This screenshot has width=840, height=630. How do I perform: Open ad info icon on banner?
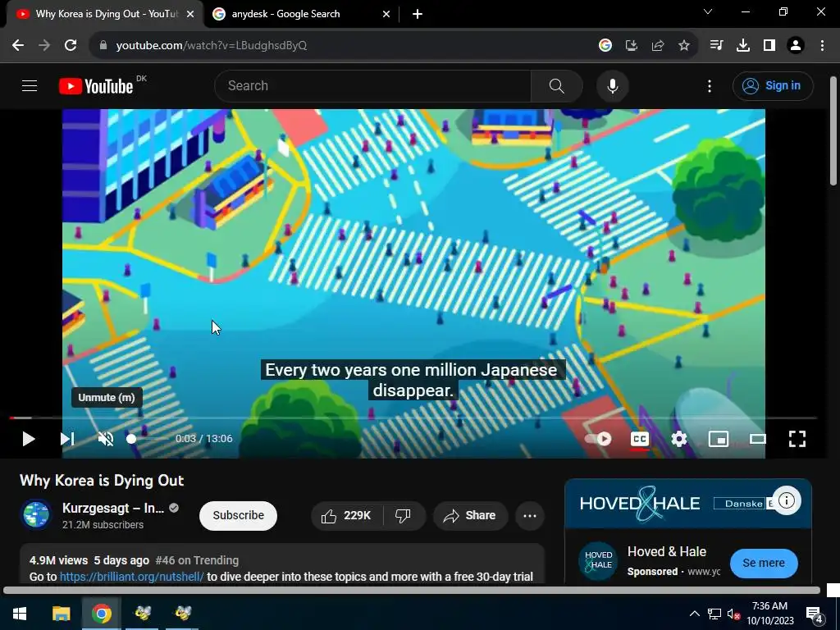click(787, 500)
